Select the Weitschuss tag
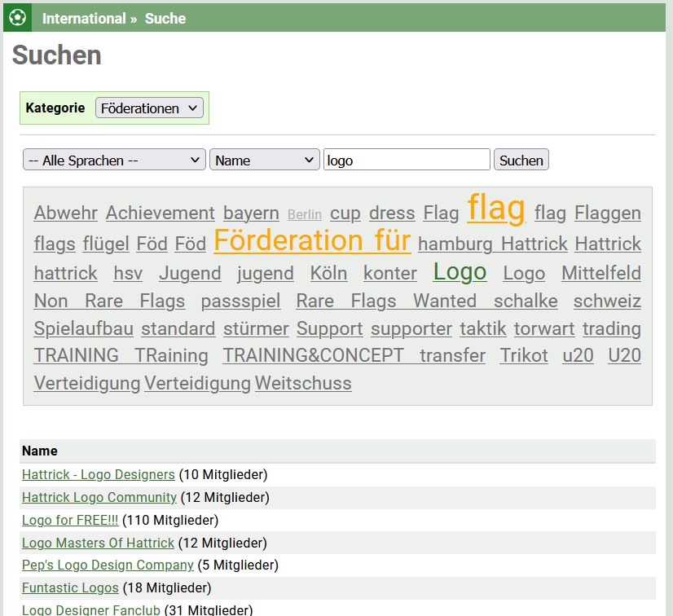Image resolution: width=673 pixels, height=616 pixels. (303, 383)
